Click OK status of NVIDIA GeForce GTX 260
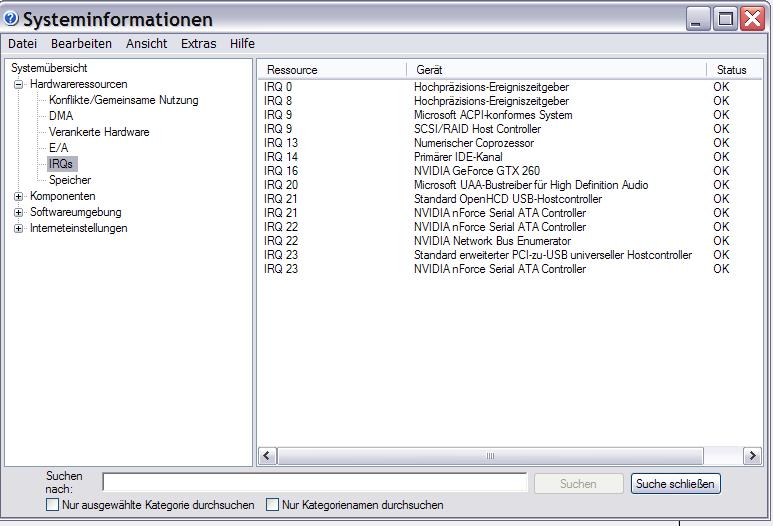The image size is (773, 526). [x=721, y=171]
